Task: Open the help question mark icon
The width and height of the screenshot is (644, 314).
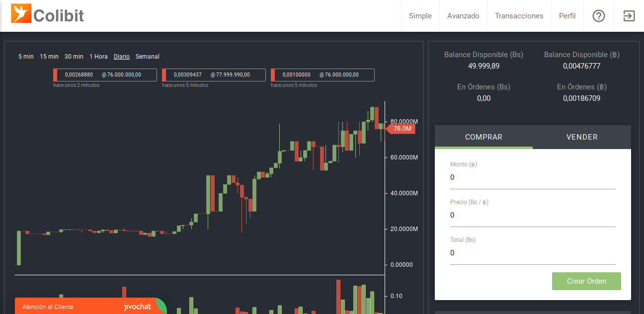Action: [598, 16]
